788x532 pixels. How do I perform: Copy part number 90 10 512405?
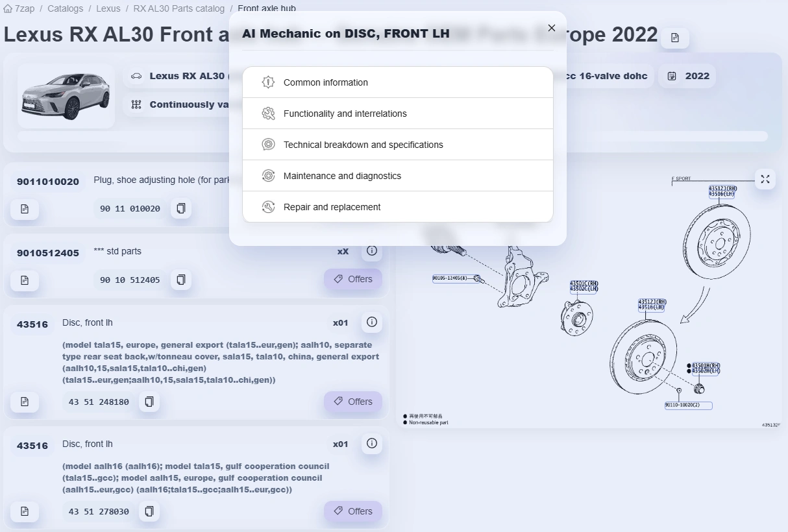(181, 280)
